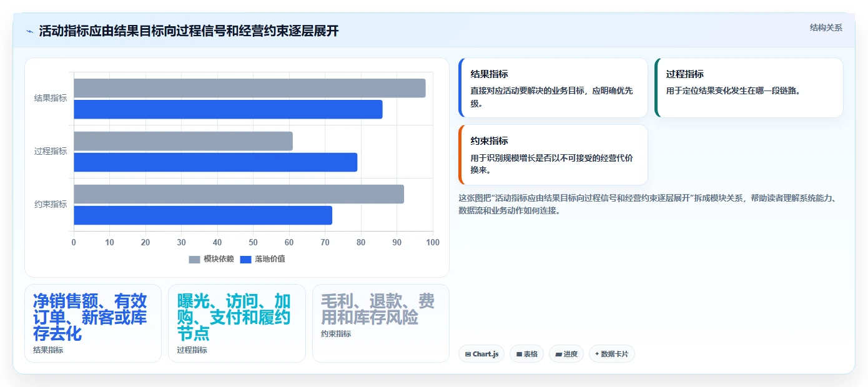Click the 曝光、访问、加购 data card
The image size is (868, 387).
pos(237,323)
